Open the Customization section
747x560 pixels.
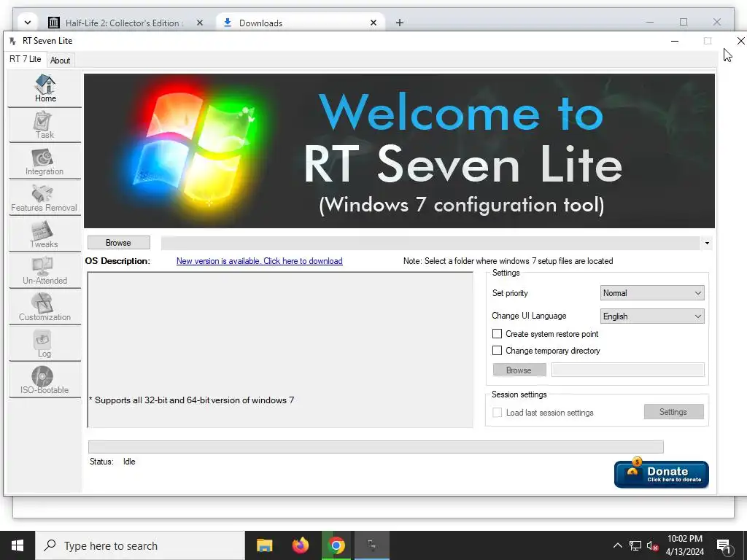tap(44, 308)
